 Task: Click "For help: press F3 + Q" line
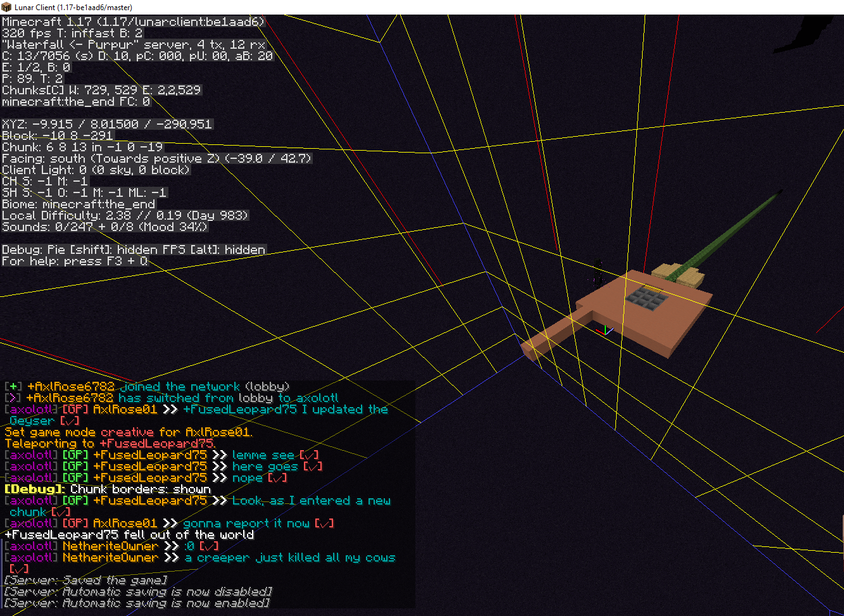[x=75, y=261]
